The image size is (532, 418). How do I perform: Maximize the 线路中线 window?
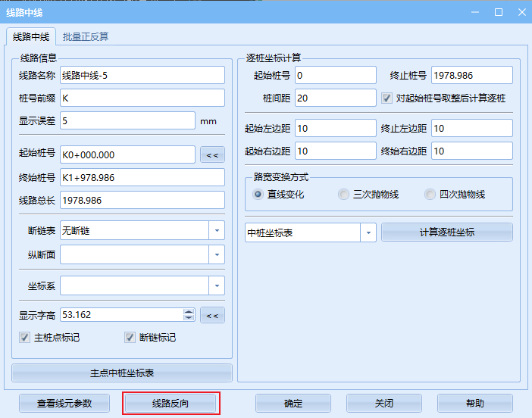499,13
